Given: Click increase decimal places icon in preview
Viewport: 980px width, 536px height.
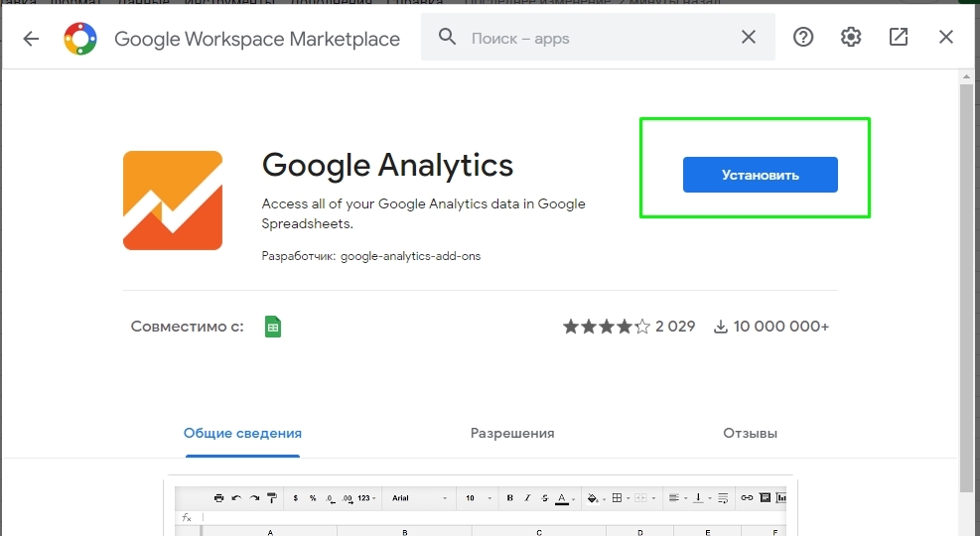Looking at the screenshot, I should click(348, 498).
